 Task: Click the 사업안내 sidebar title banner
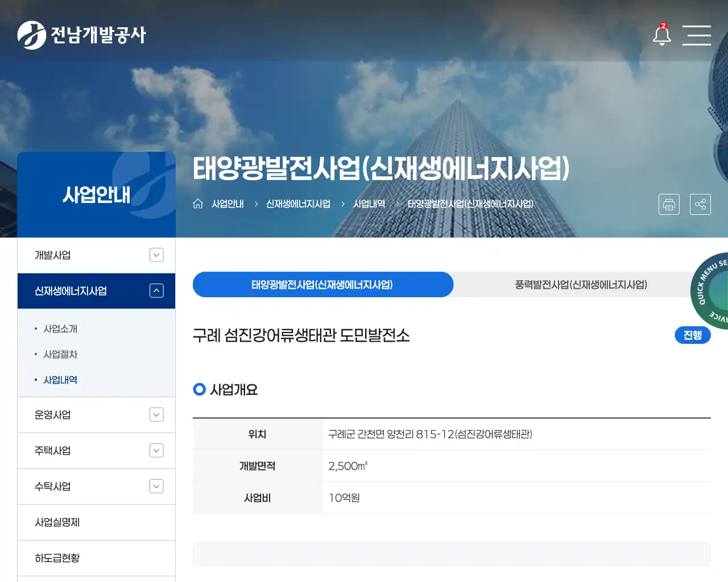(x=96, y=194)
